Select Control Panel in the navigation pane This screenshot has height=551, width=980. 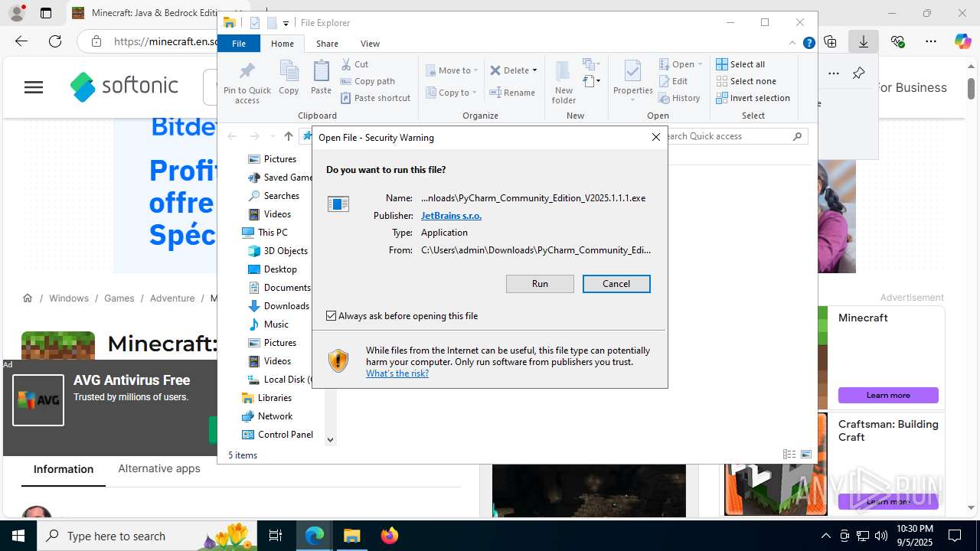pyautogui.click(x=277, y=435)
